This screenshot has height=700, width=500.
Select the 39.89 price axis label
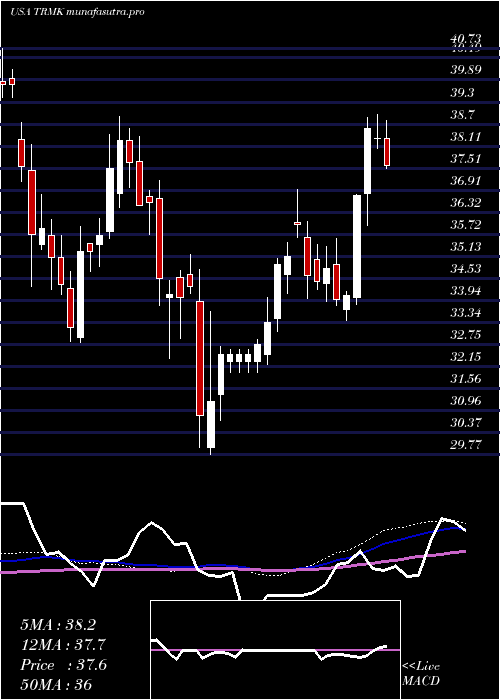pyautogui.click(x=466, y=70)
